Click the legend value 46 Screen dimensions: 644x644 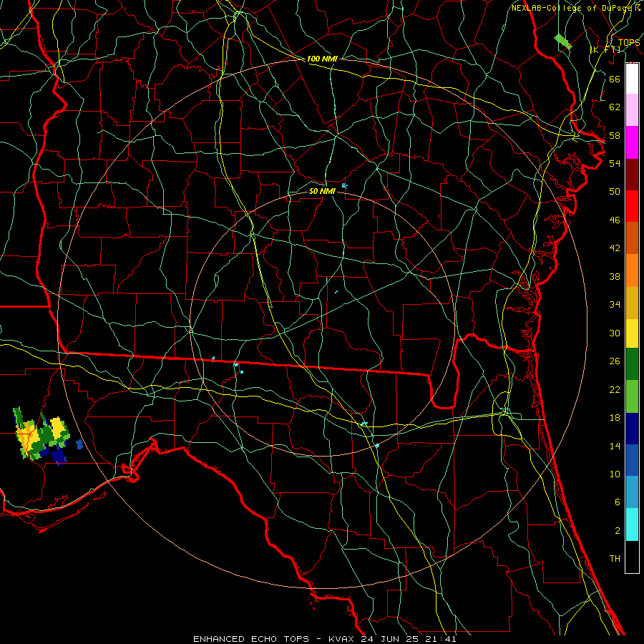click(x=615, y=220)
